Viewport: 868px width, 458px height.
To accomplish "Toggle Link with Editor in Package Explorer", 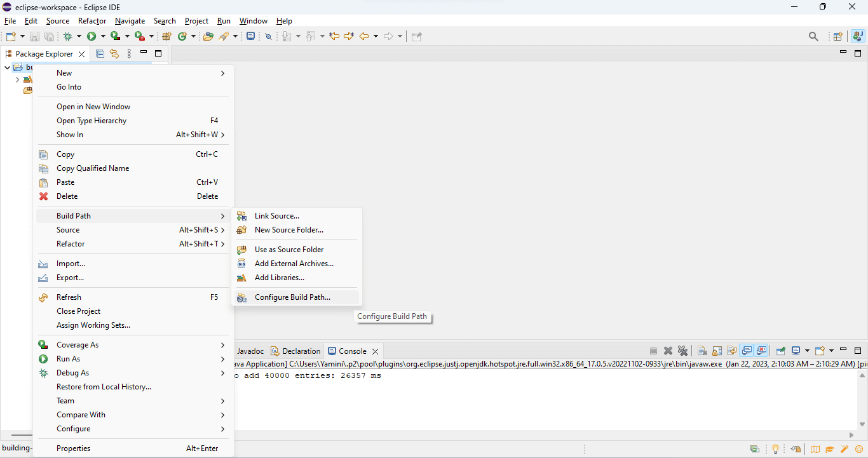I will click(x=114, y=54).
